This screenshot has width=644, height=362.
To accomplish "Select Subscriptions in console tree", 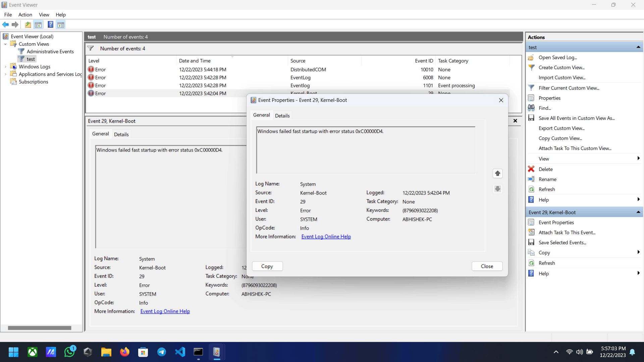I will pos(33,82).
